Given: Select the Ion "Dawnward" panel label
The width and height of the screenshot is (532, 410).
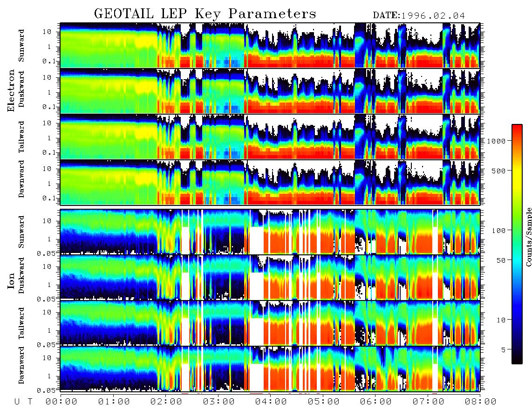Looking at the screenshot, I should coord(21,365).
